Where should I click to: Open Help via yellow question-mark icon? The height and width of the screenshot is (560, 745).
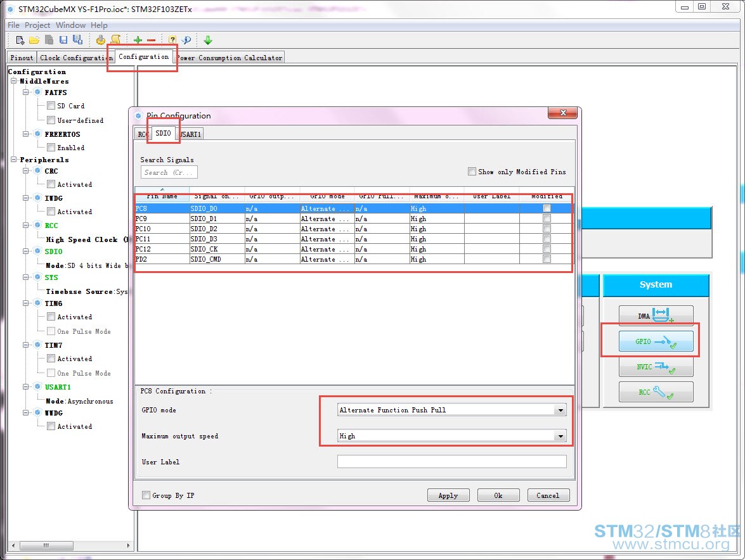[x=172, y=40]
